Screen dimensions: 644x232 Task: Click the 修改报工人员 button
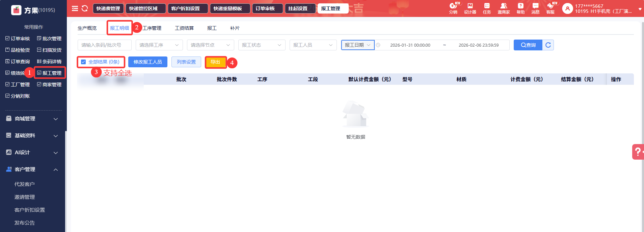tap(148, 62)
